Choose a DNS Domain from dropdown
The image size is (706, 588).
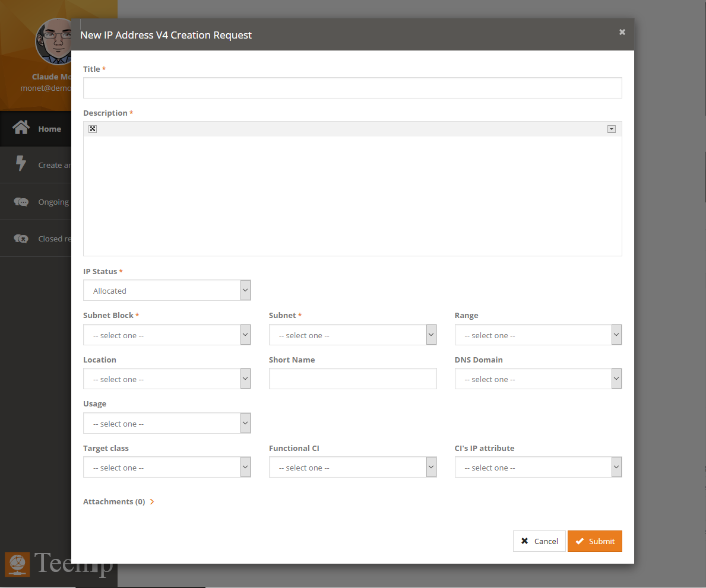click(x=538, y=379)
